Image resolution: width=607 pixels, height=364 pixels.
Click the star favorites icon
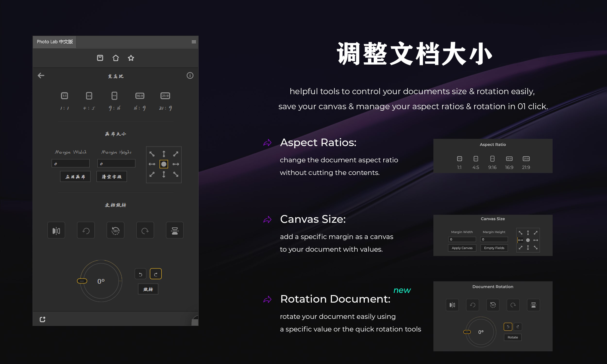pyautogui.click(x=131, y=58)
